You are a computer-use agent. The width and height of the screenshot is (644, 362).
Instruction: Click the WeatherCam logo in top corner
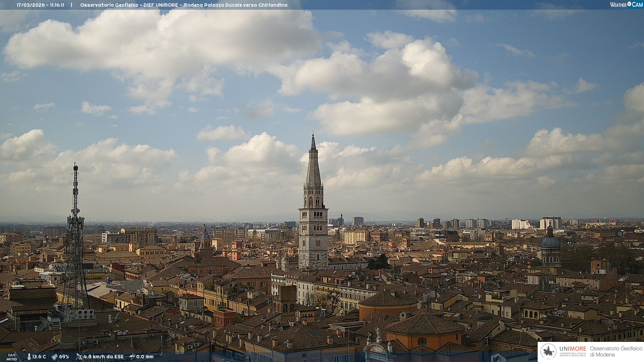click(626, 5)
